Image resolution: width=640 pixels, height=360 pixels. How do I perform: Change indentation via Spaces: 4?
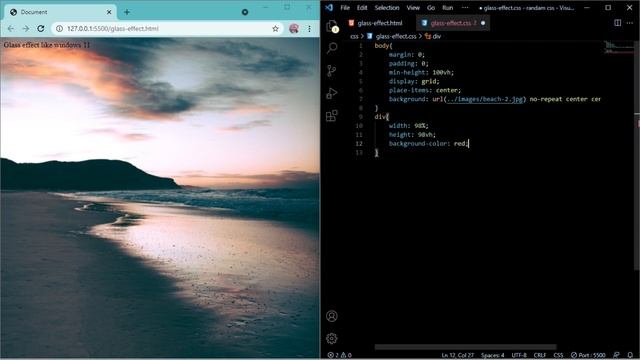[492, 355]
